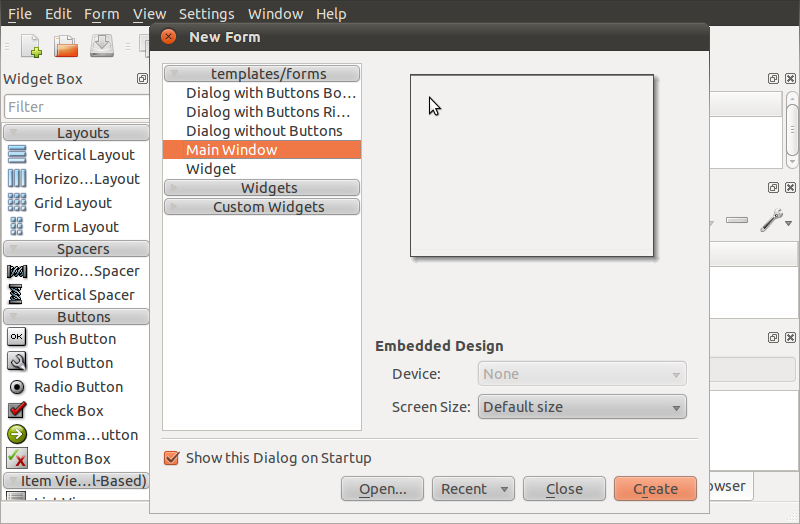The height and width of the screenshot is (524, 800).
Task: Open the Screen Size combo box
Action: pyautogui.click(x=582, y=407)
